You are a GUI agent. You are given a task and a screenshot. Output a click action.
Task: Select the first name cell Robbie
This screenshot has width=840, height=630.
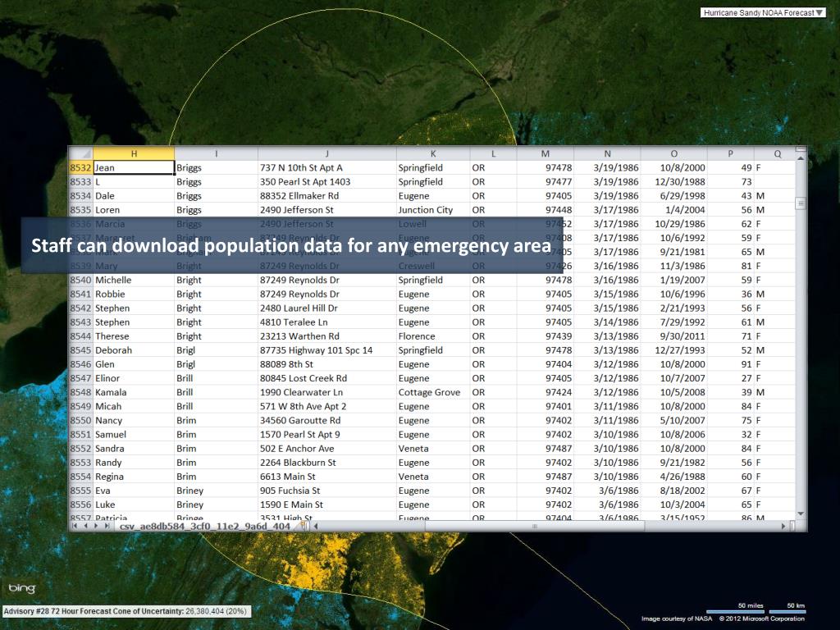pyautogui.click(x=134, y=294)
